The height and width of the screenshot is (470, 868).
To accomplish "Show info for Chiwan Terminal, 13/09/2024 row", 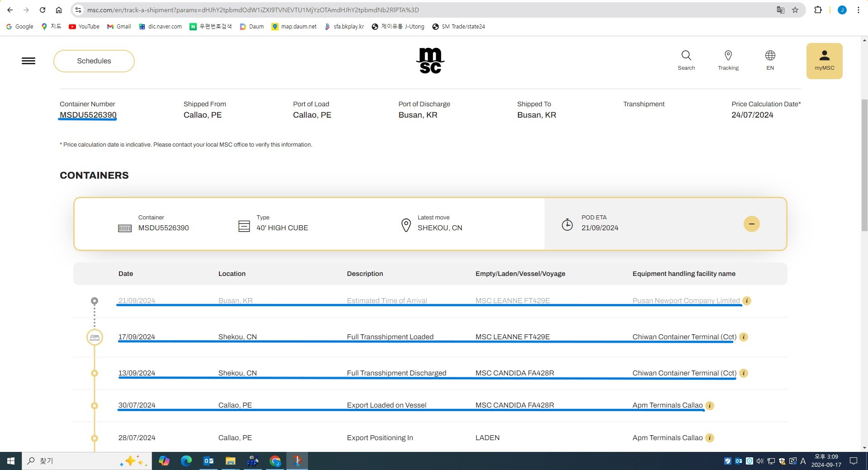I will 744,373.
